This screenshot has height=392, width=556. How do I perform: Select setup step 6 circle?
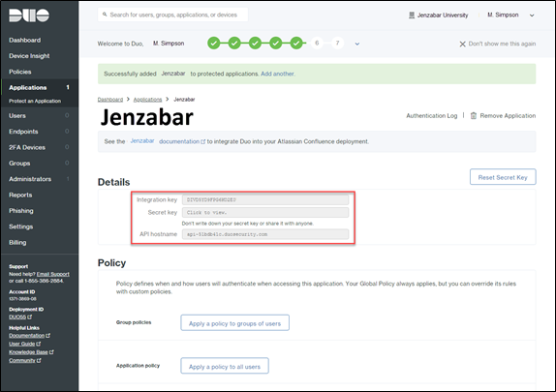pos(317,44)
